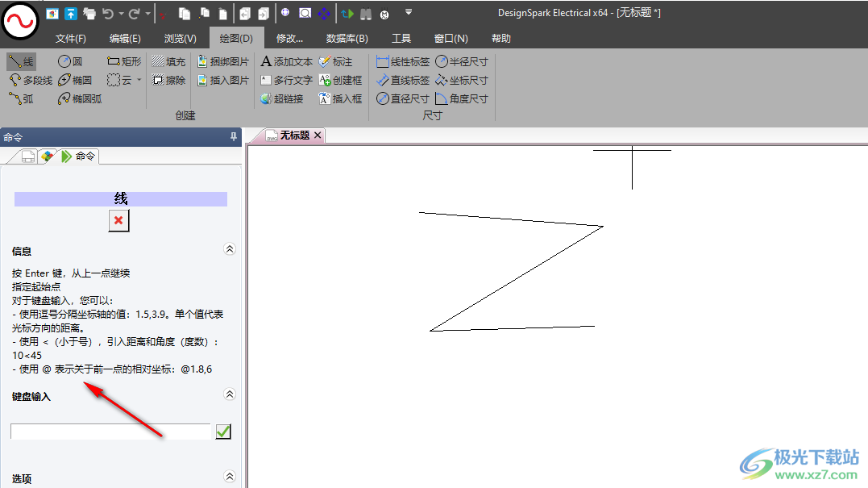Switch to the 修改 ribbon tab

pyautogui.click(x=290, y=38)
